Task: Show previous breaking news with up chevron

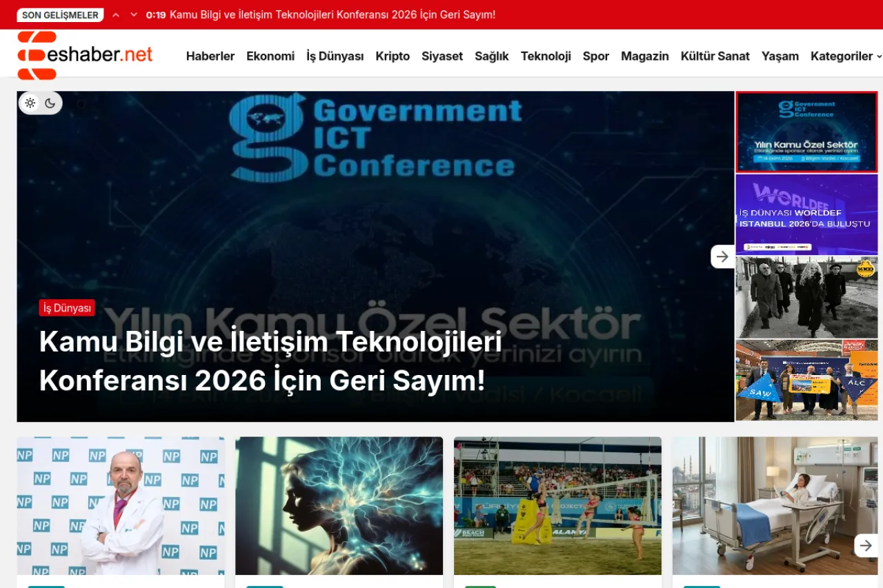Action: tap(116, 14)
